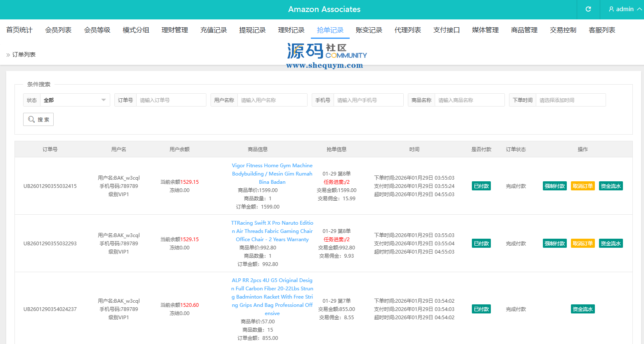
Task: Expand the 状态 status dropdown
Action: 75,100
